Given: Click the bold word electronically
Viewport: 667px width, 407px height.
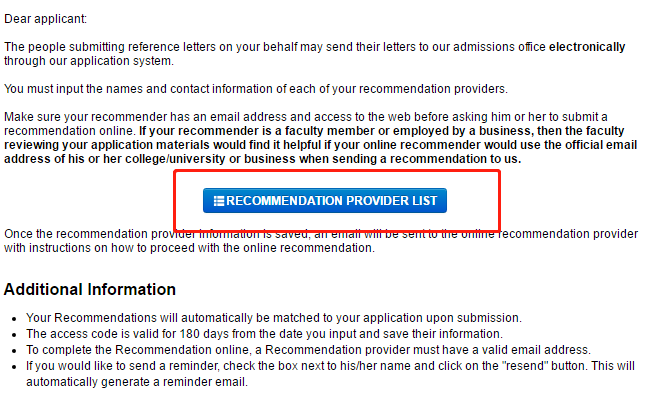Looking at the screenshot, I should pos(587,47).
